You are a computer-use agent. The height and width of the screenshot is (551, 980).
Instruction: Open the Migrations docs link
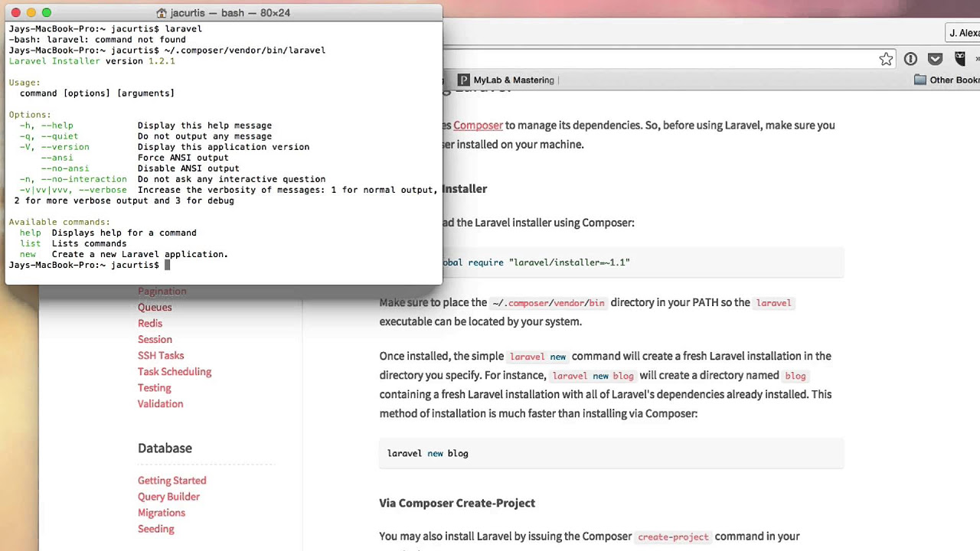click(162, 512)
